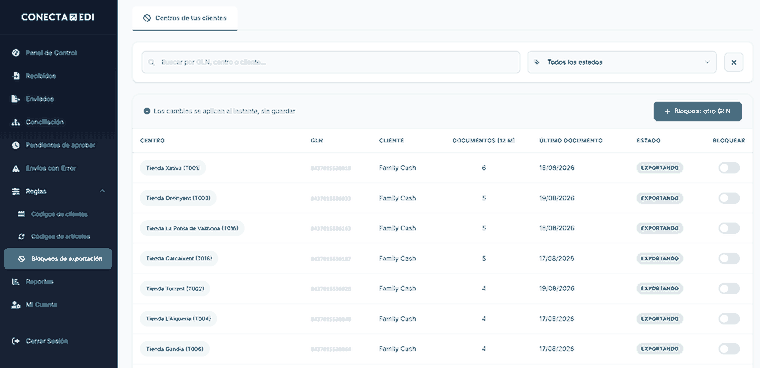Click the filter icon beside Todos los estados
760x368 pixels.
537,63
